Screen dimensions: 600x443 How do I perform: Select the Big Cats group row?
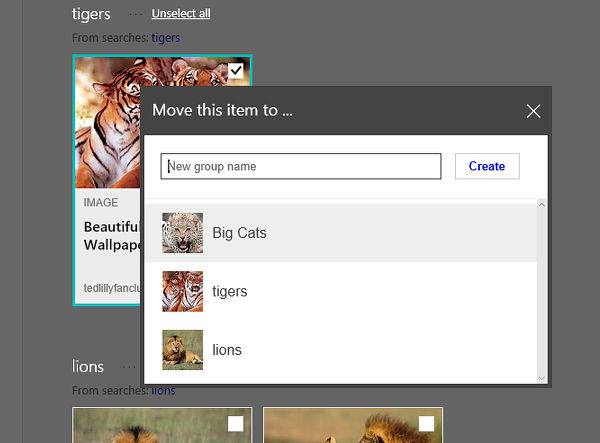pyautogui.click(x=341, y=233)
